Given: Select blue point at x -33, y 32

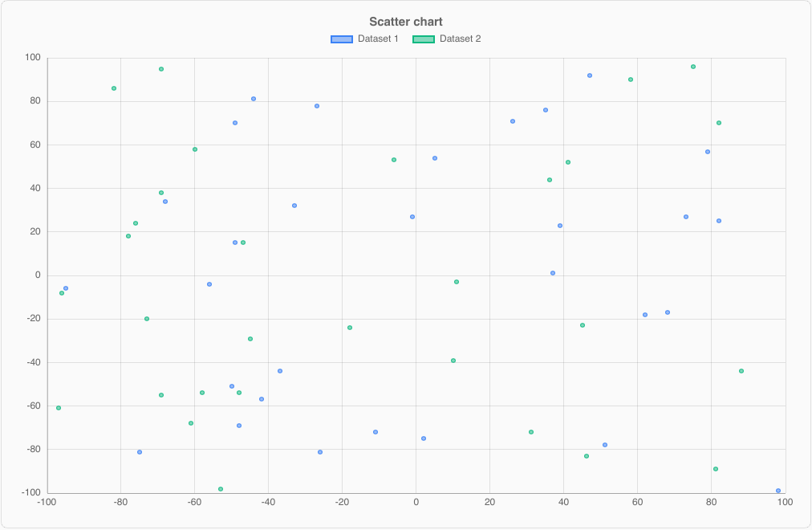Looking at the screenshot, I should click(294, 206).
